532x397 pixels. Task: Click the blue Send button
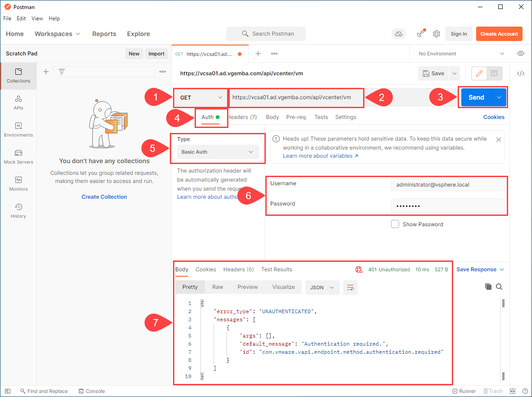click(x=476, y=97)
